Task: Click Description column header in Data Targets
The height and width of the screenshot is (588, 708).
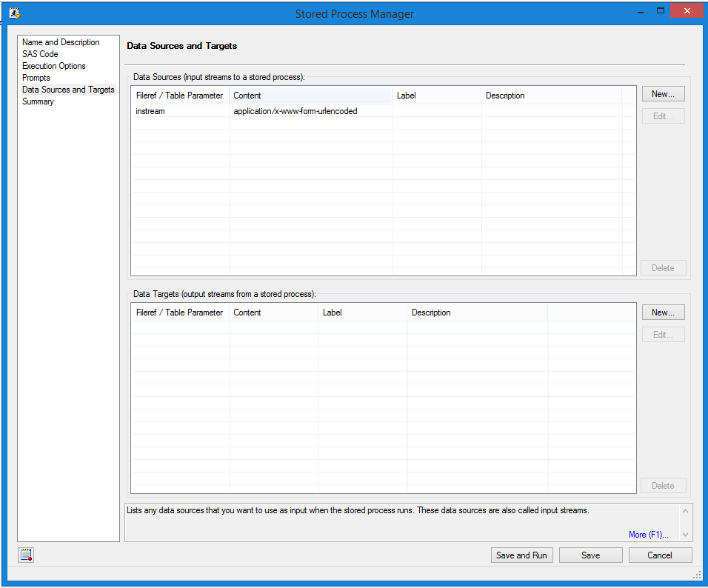Action: pos(431,313)
